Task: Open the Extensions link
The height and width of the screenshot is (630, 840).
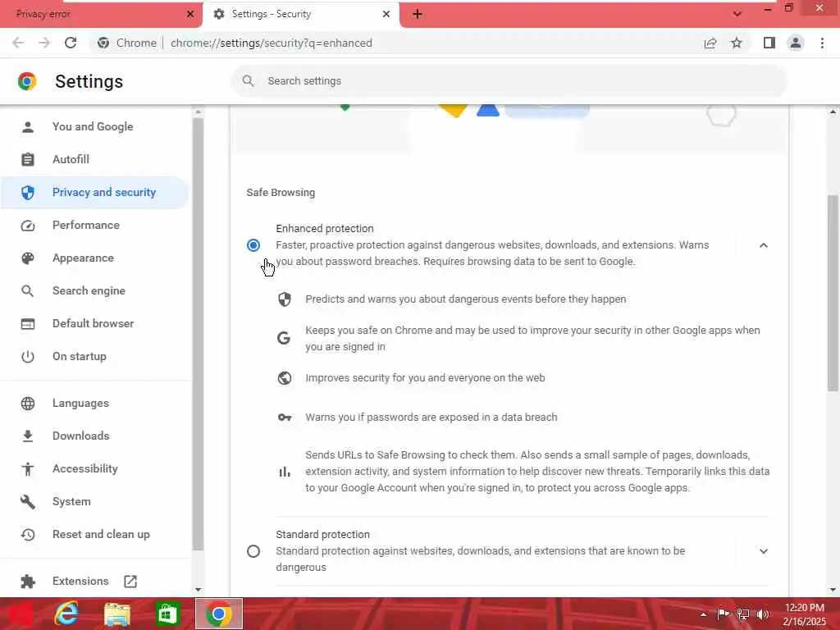Action: pos(80,582)
